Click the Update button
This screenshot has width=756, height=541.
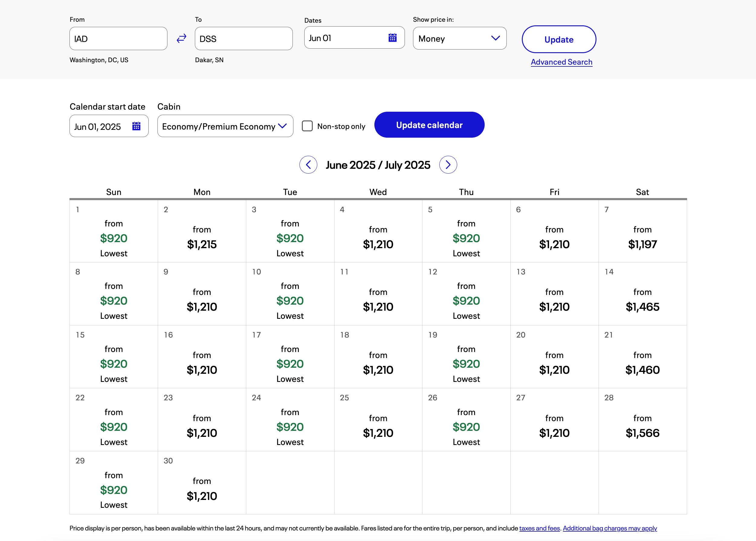pos(559,39)
